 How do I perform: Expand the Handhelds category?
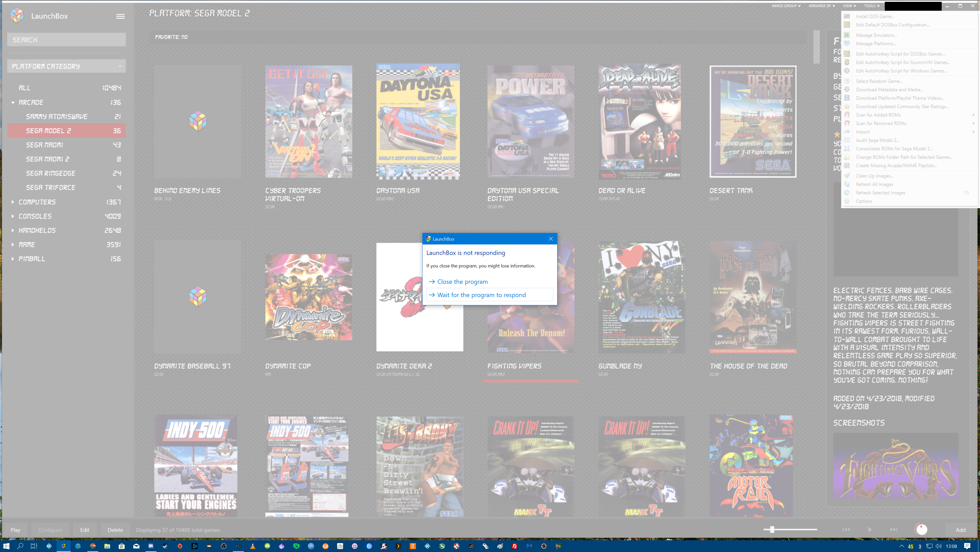(13, 230)
